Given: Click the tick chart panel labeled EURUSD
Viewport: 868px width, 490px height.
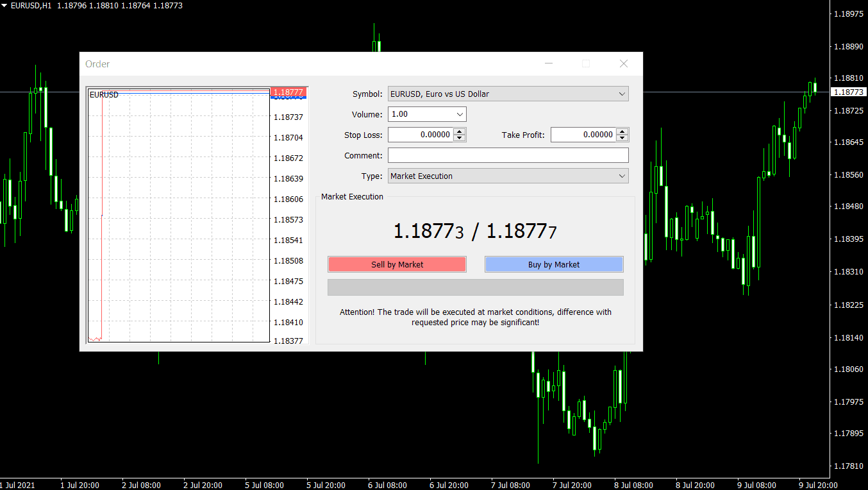Looking at the screenshot, I should [178, 218].
